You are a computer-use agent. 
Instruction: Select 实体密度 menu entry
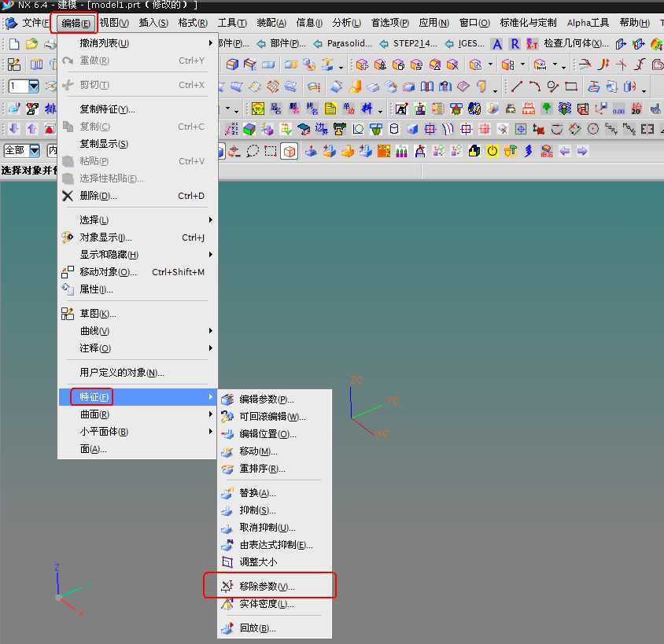pos(275,604)
